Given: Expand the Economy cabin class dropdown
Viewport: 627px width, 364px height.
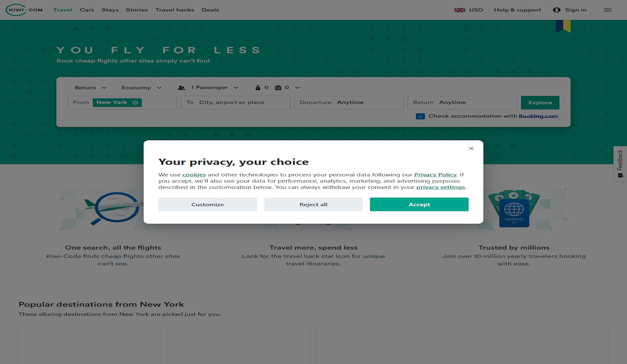Looking at the screenshot, I should click(x=142, y=88).
